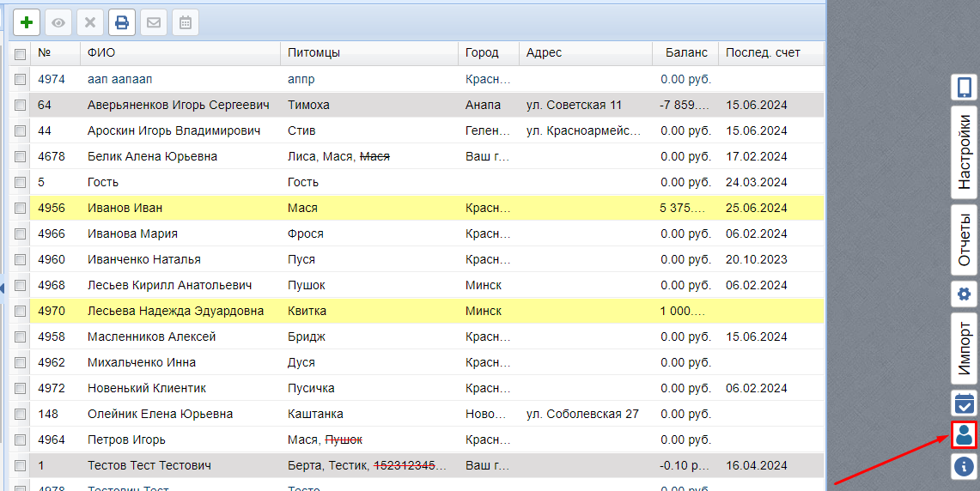Switch to the Отчеты vertical tab

[x=964, y=239]
